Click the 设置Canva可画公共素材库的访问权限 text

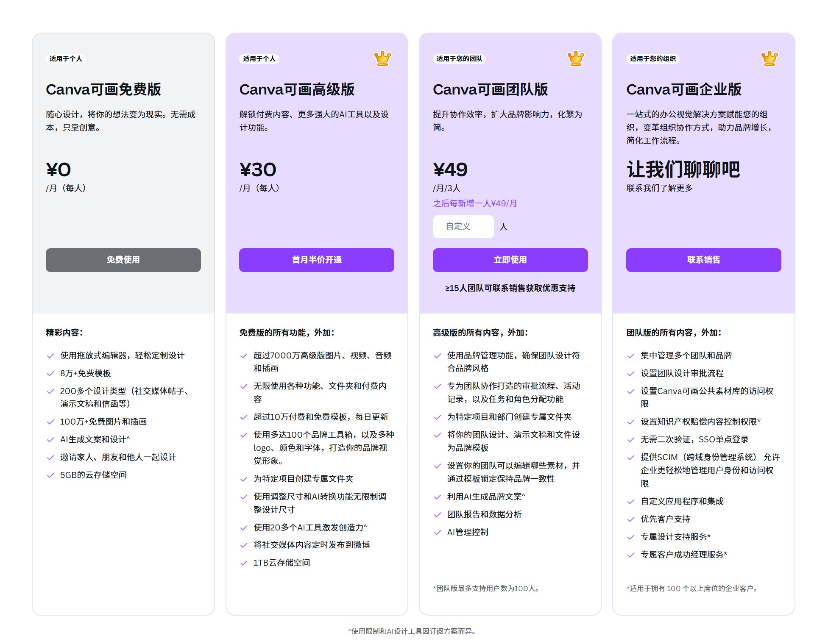[x=707, y=397]
